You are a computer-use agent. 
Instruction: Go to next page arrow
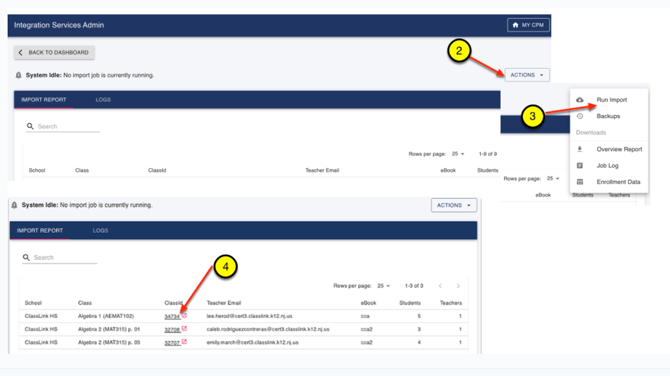[458, 286]
